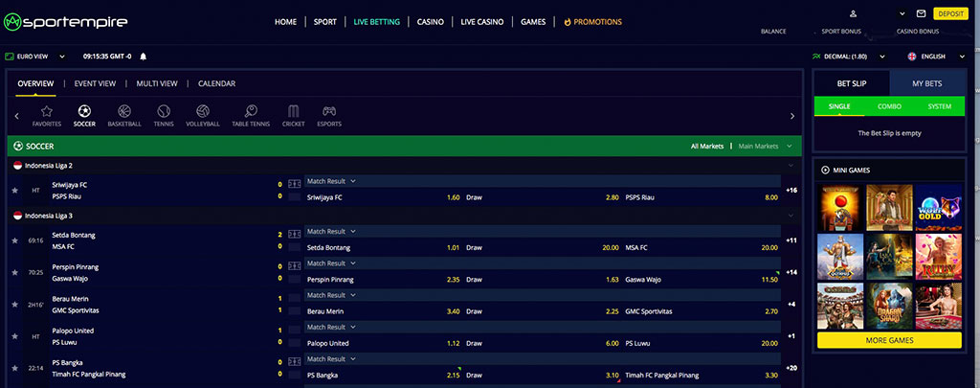Select the Combo bet type tab
980x388 pixels.
[x=889, y=106]
